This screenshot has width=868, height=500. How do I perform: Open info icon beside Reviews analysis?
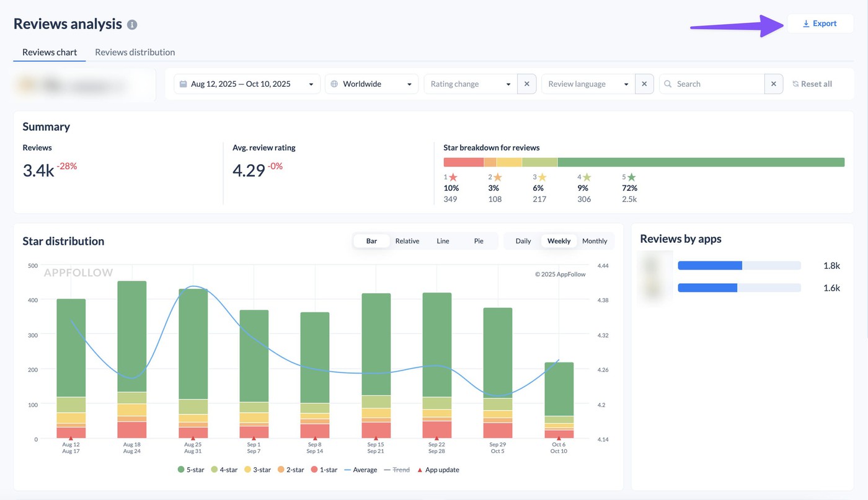pos(132,25)
